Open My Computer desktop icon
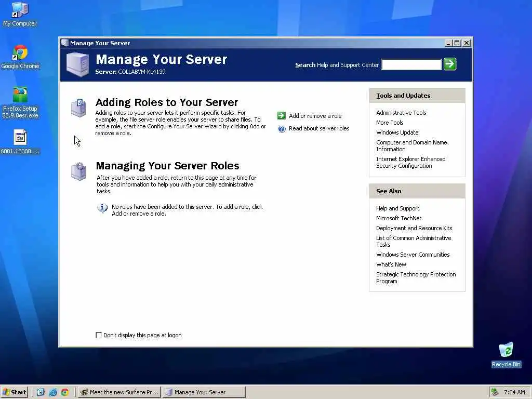Image resolution: width=532 pixels, height=399 pixels. (x=20, y=14)
